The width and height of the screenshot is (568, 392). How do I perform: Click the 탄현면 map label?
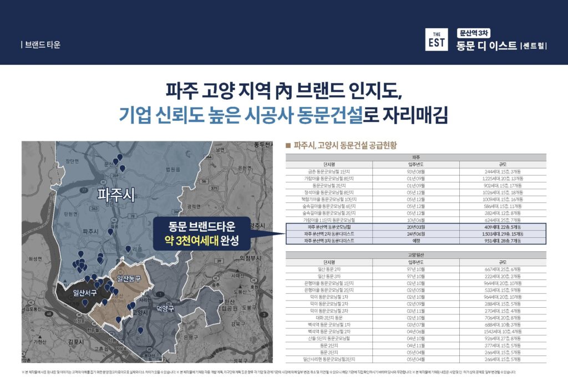[70, 214]
